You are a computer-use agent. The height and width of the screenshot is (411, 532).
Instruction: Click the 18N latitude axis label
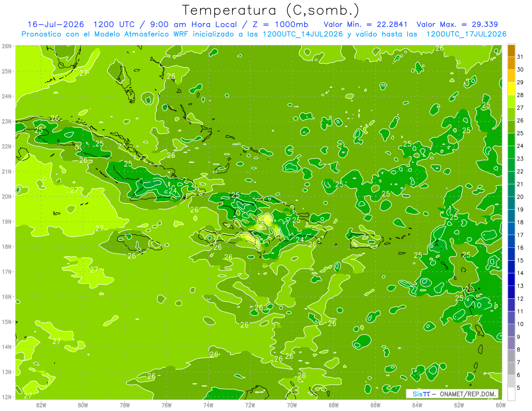7,247
